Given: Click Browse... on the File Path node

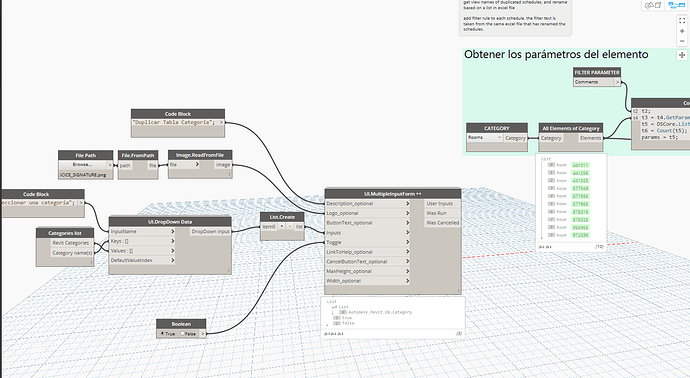Looking at the screenshot, I should point(83,165).
